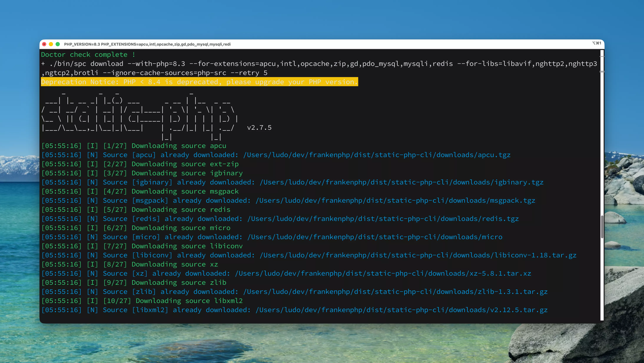Click the red close window button
Viewport: 644px width, 363px height.
[x=44, y=44]
